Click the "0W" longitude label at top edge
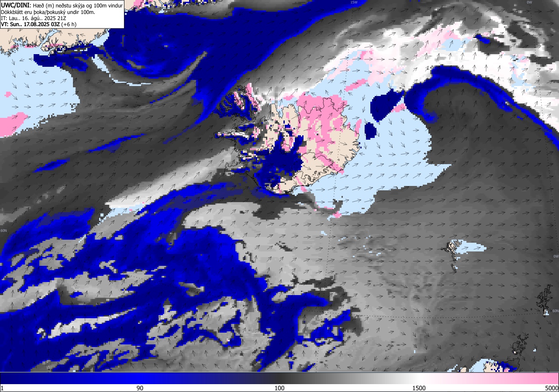559x392 pixels. (529, 2)
